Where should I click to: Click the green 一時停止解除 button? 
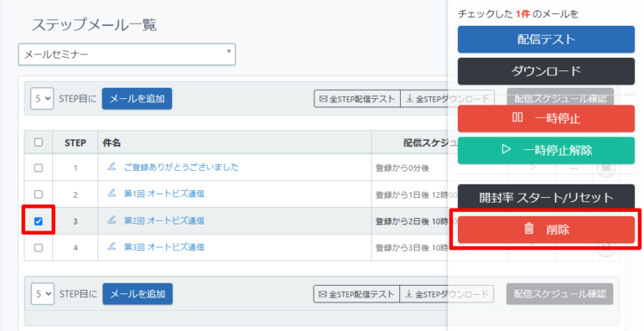tap(546, 150)
